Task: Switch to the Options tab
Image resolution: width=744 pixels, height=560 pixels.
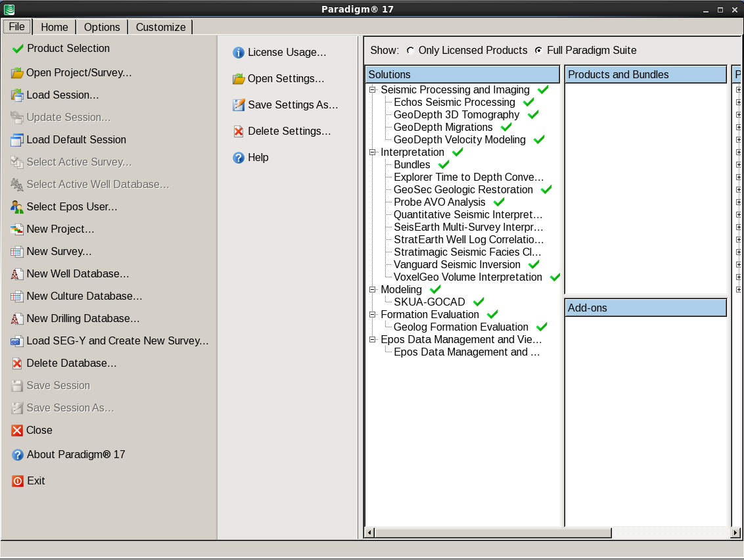Action: click(x=102, y=27)
